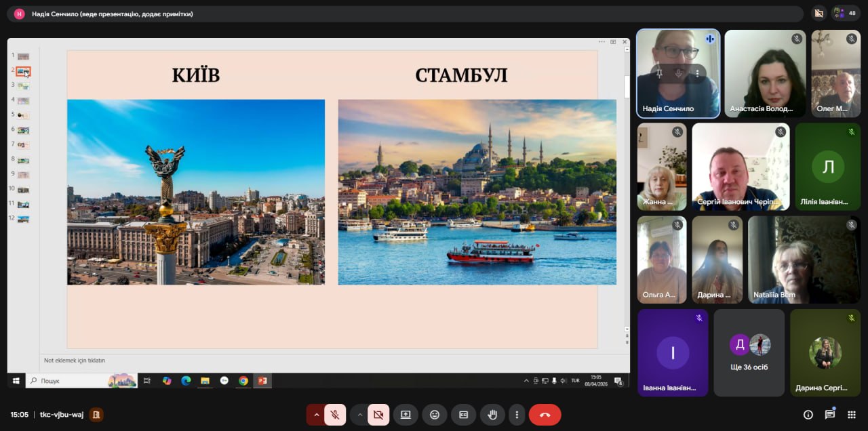
Task: Click the present screen icon
Action: [406, 415]
